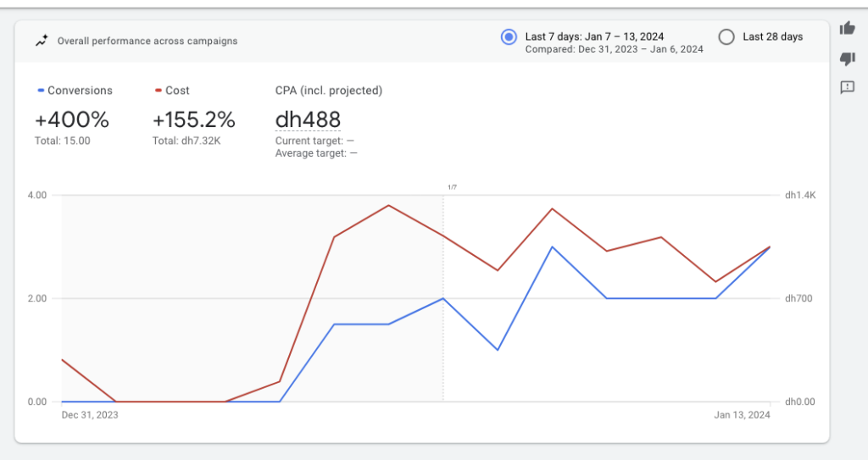The height and width of the screenshot is (460, 868).
Task: Click the Overall performance across campaigns title
Action: tap(147, 41)
